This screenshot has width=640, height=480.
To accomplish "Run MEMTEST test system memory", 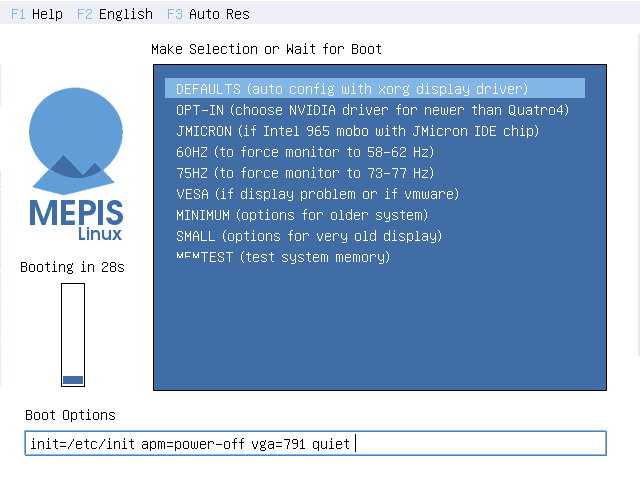I will 283,257.
